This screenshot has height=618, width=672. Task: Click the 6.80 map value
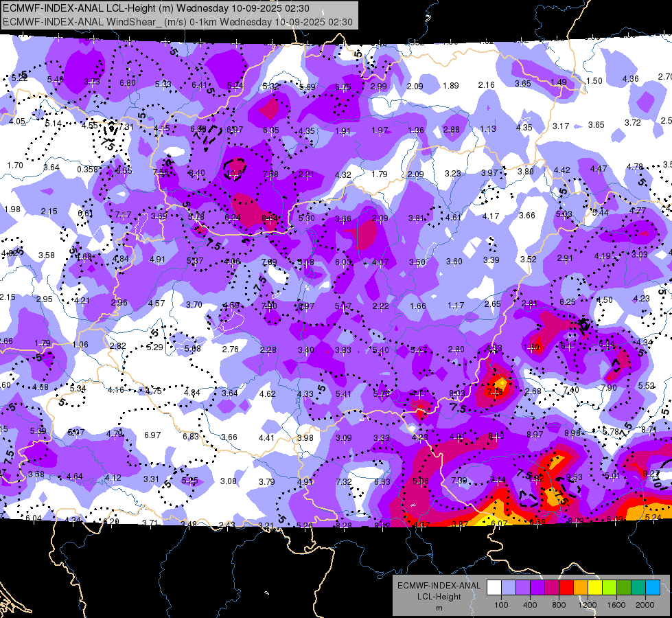pyautogui.click(x=127, y=83)
